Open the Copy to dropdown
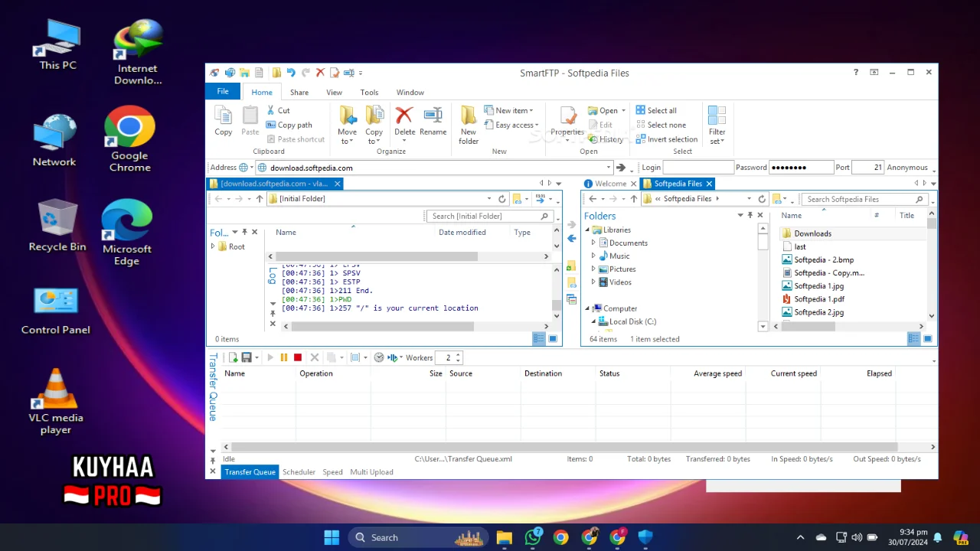 374,136
